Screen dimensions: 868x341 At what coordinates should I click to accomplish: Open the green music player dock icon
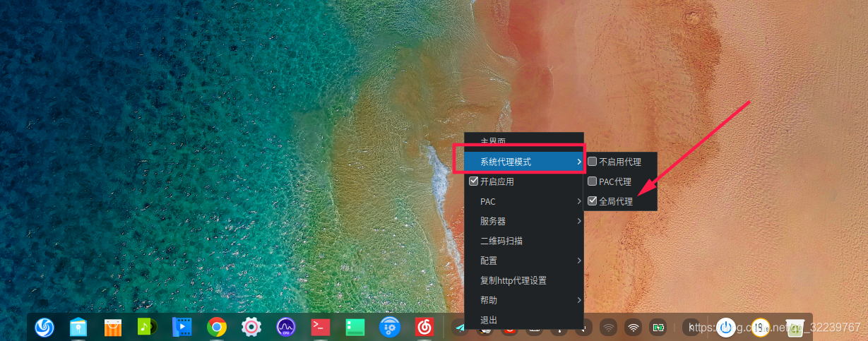pyautogui.click(x=148, y=327)
